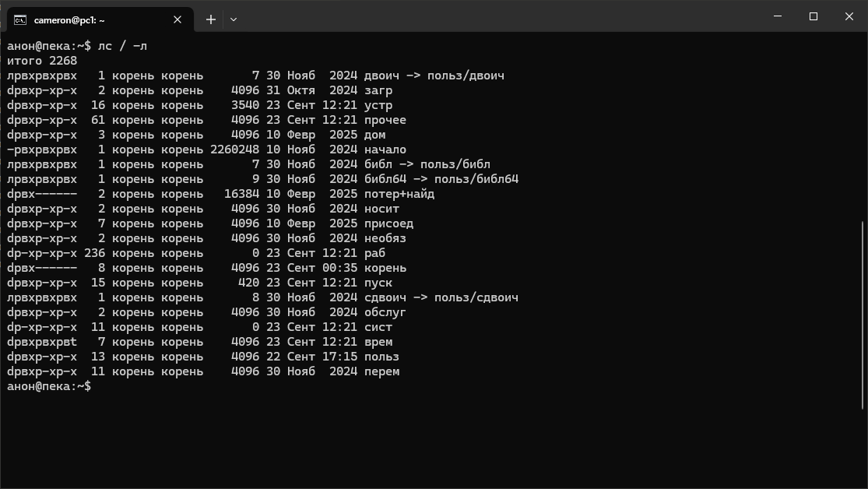Image resolution: width=868 pixels, height=489 pixels.
Task: Click the file size '2260248'
Action: tap(235, 150)
